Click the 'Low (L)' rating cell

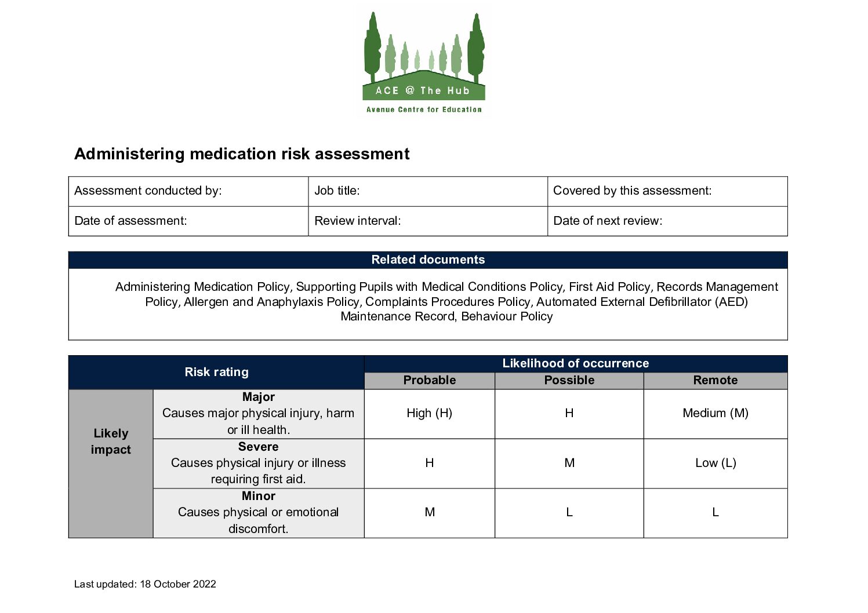(x=715, y=463)
